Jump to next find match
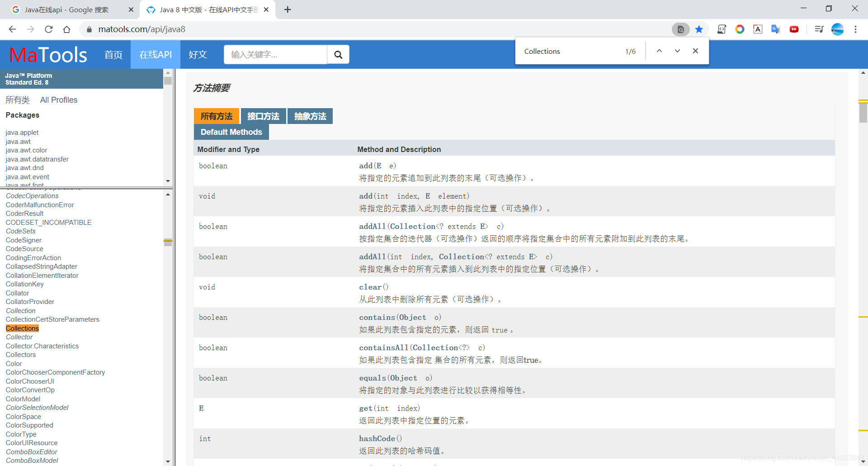Viewport: 868px width, 466px height. pos(677,51)
